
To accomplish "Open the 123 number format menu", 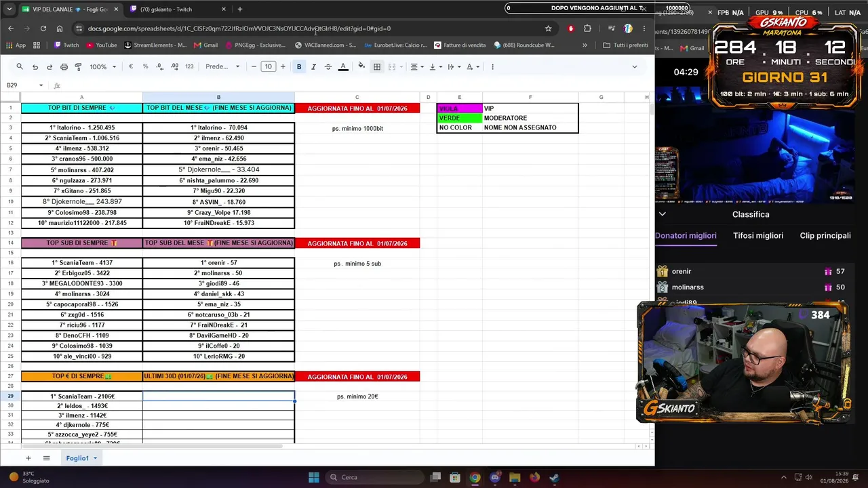I will [189, 66].
